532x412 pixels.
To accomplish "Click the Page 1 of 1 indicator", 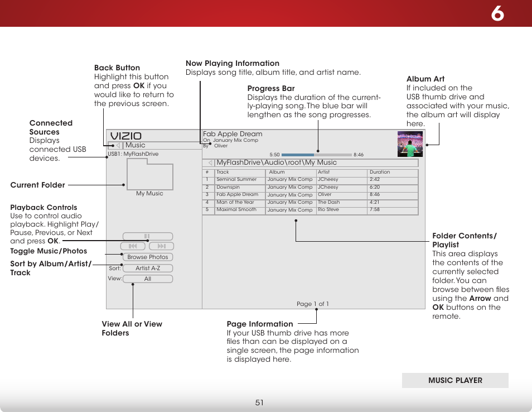I will coord(312,304).
